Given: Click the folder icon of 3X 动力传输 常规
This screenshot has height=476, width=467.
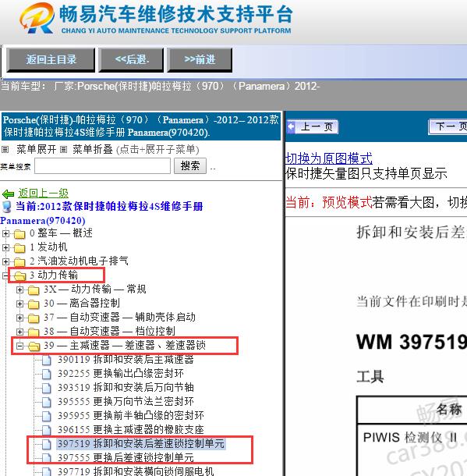Looking at the screenshot, I should click(x=34, y=290).
